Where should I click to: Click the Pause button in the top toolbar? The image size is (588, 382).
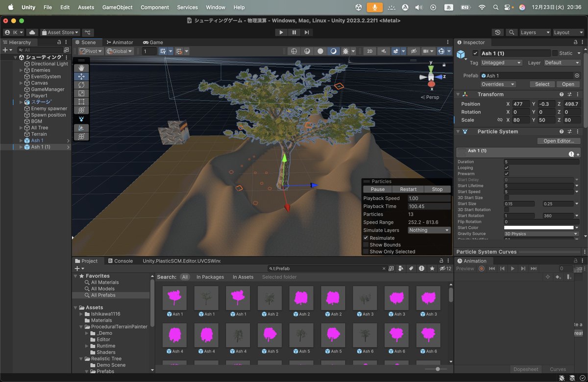coord(294,32)
